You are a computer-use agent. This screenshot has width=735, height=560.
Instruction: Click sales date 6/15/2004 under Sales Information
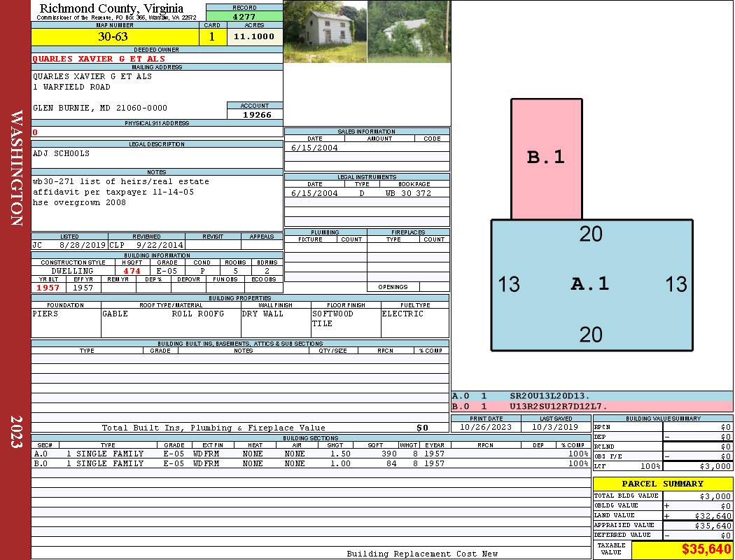tap(314, 148)
